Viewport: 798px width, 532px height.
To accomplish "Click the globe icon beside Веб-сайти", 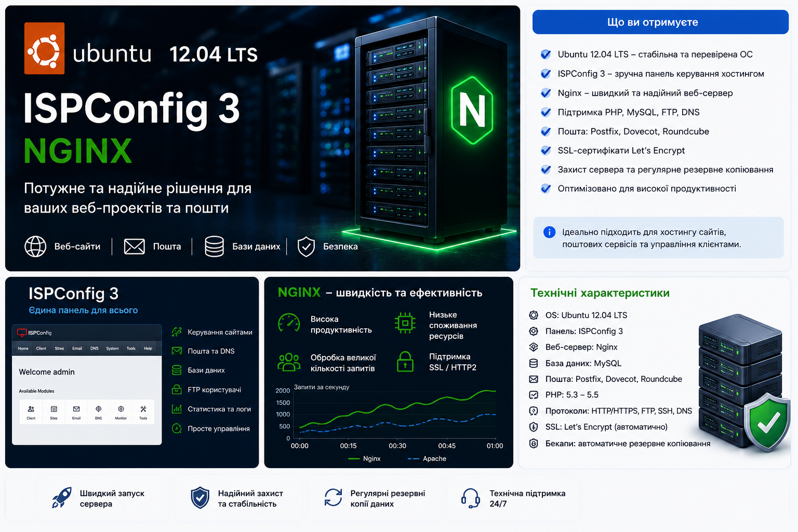I will click(35, 246).
